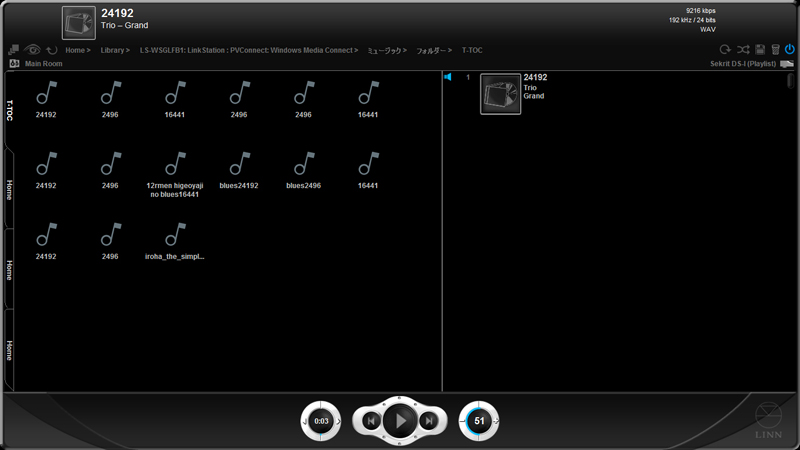This screenshot has width=800, height=450.
Task: Toggle repeat playback mode
Action: click(726, 49)
